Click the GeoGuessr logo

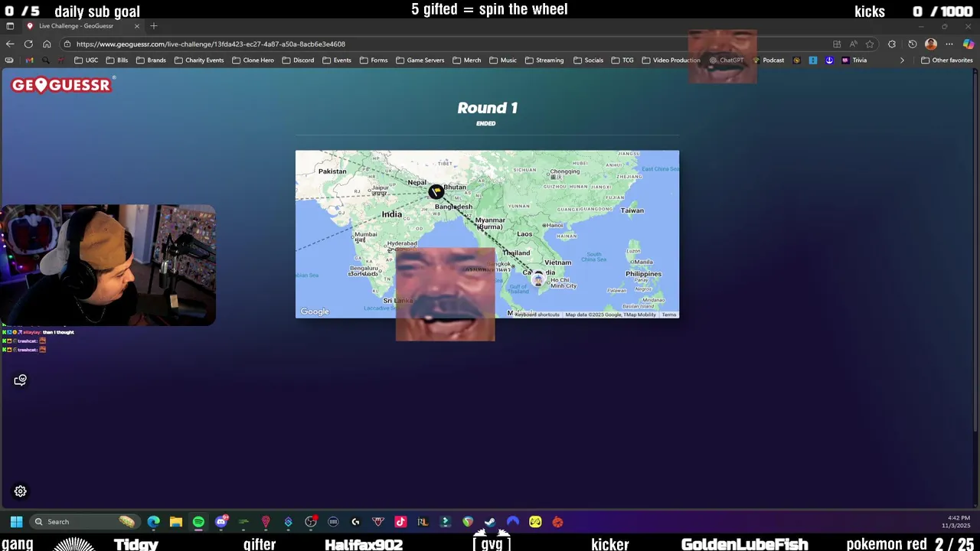coord(63,85)
